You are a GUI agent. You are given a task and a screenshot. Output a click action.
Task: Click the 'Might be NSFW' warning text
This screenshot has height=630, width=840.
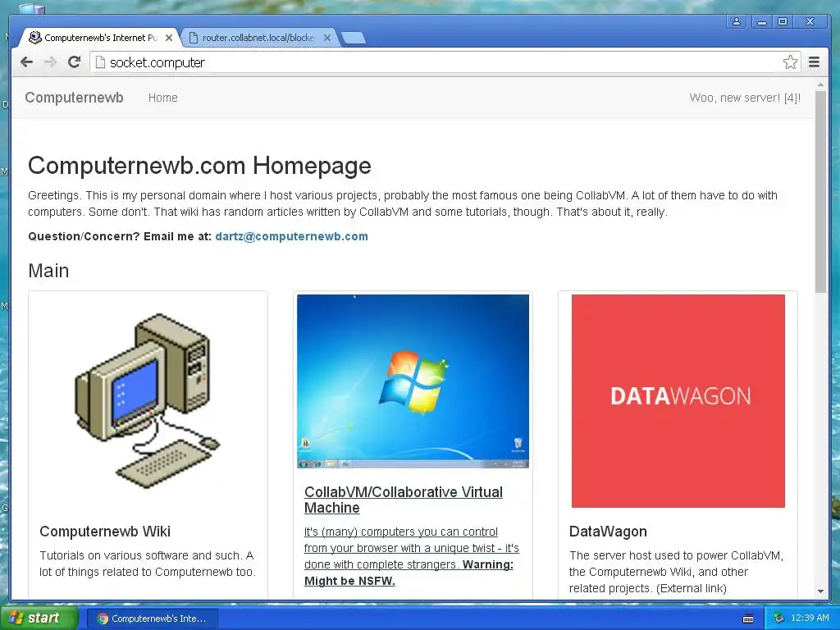349,581
